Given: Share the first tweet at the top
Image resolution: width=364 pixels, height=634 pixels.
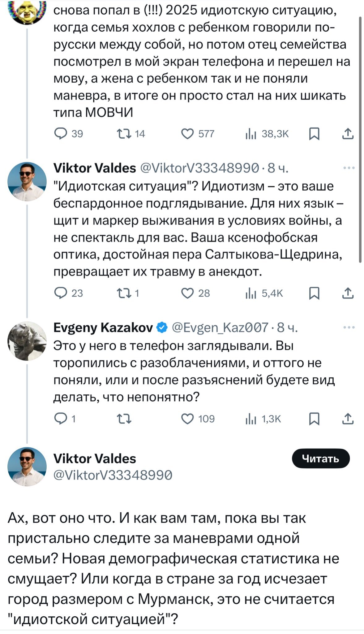Looking at the screenshot, I should 348,134.
